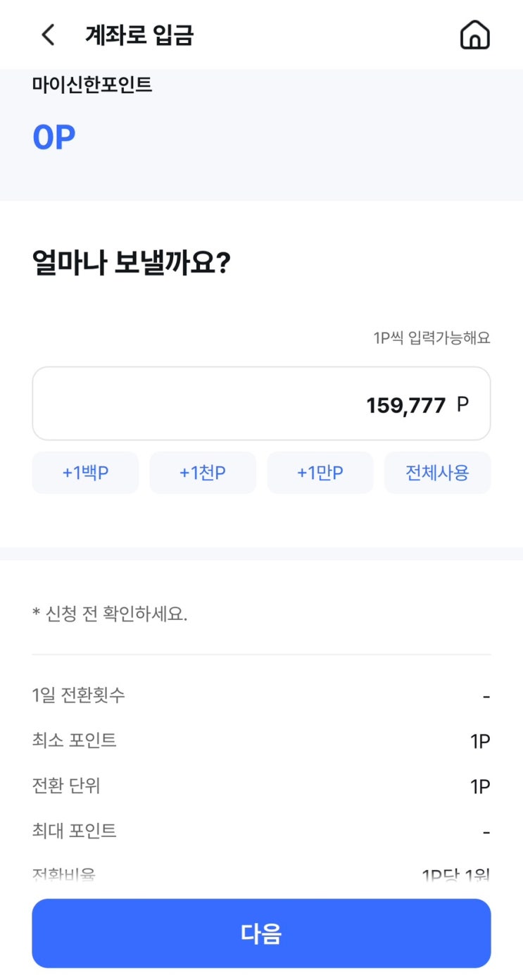523x980 pixels.
Task: Click the 신청 전 확인하세요 notice
Action: point(111,614)
